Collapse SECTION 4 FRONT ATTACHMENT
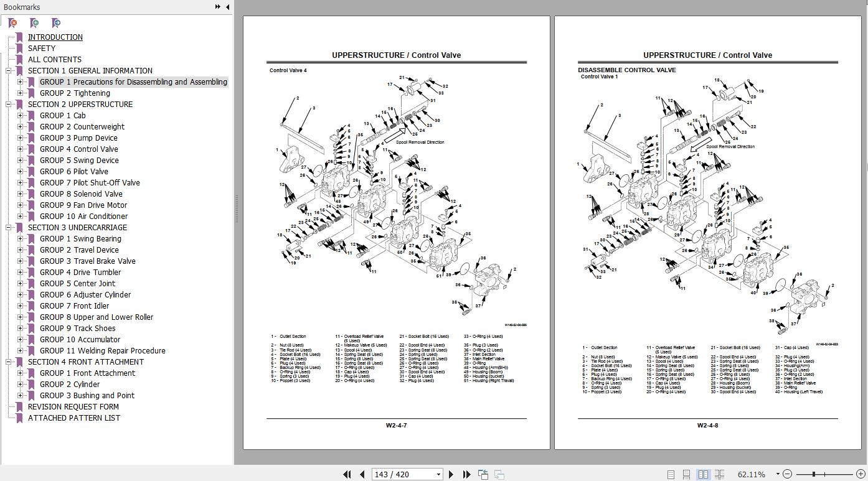This screenshot has height=481, width=868. (9, 362)
